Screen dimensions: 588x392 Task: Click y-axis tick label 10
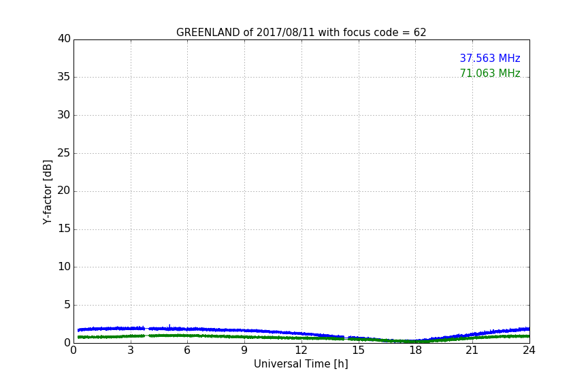(64, 267)
